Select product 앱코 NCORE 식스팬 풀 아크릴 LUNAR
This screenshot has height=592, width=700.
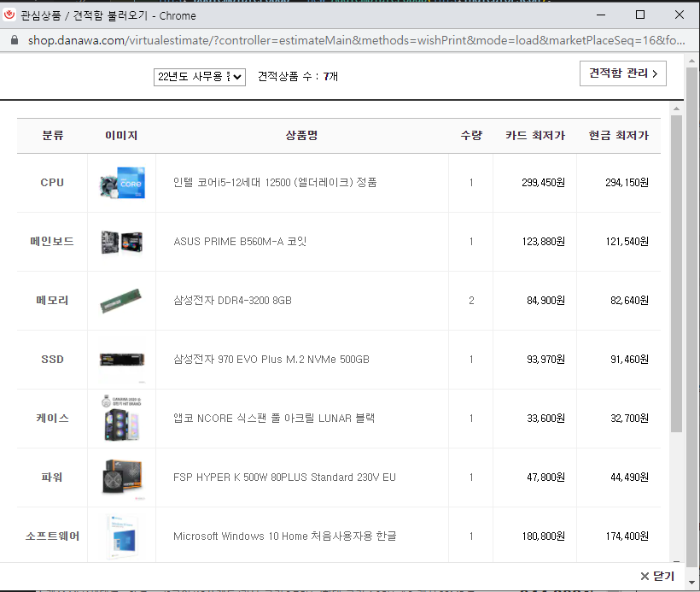pyautogui.click(x=274, y=419)
